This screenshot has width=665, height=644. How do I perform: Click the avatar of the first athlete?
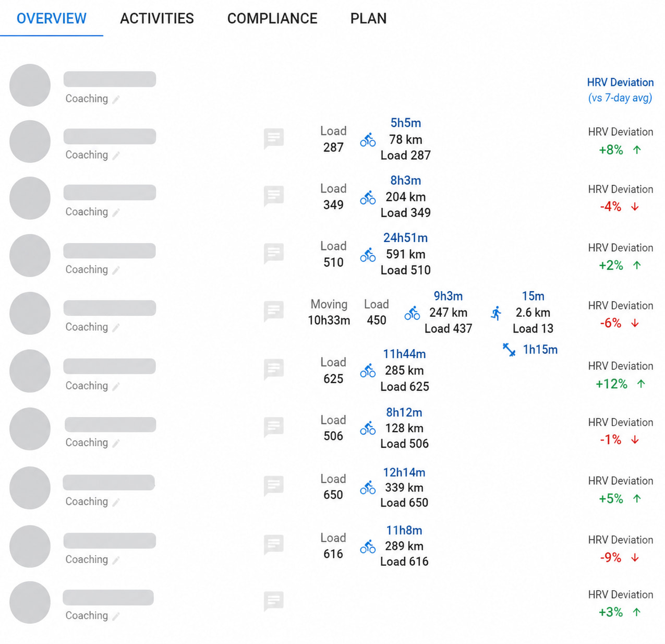click(x=30, y=85)
